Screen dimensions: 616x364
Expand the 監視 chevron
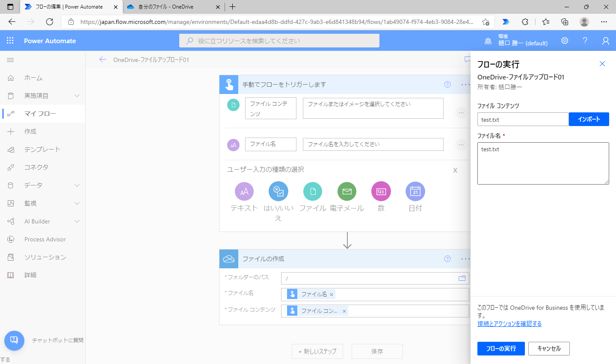tap(77, 203)
